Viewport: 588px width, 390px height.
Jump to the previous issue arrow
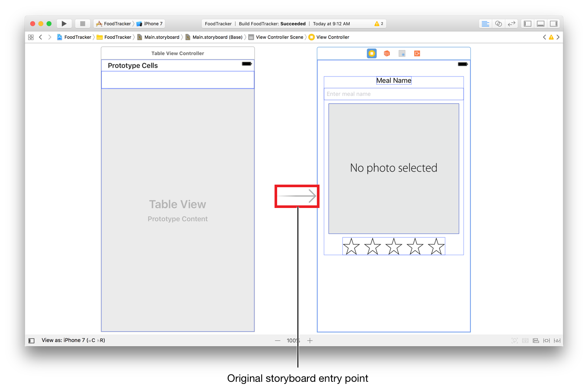[x=544, y=37]
